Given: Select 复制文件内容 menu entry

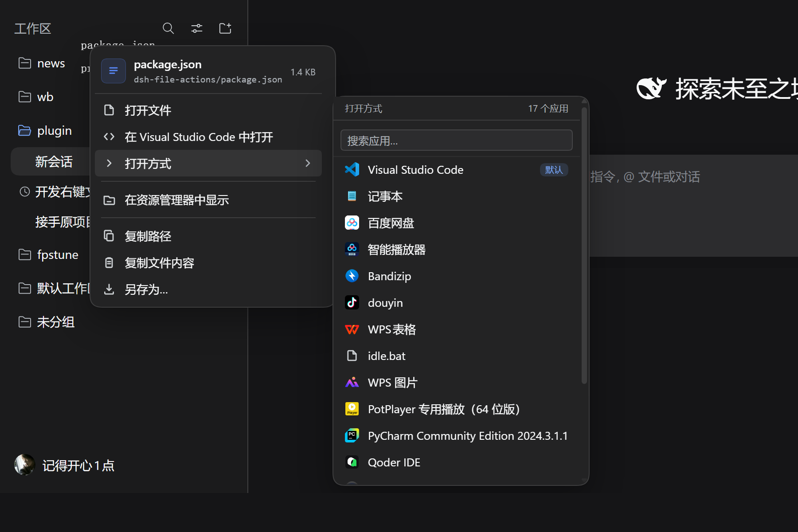Looking at the screenshot, I should pyautogui.click(x=208, y=262).
